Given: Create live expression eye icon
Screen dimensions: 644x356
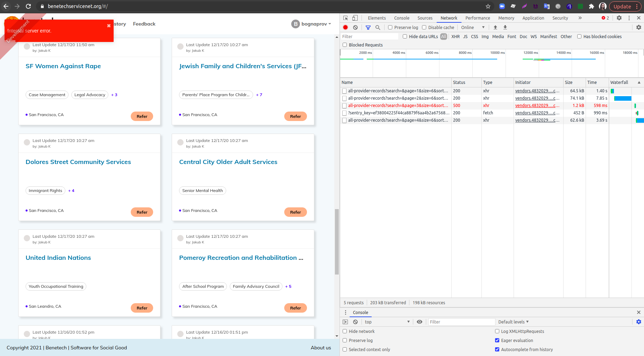Looking at the screenshot, I should (x=420, y=322).
